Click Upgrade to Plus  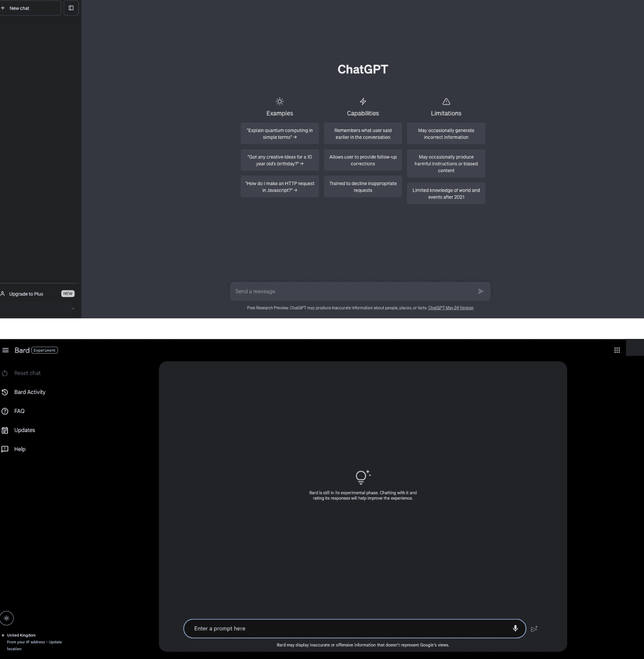[x=26, y=293]
